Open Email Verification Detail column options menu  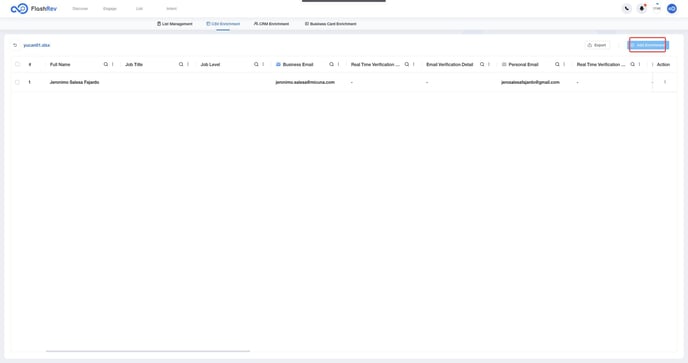489,65
